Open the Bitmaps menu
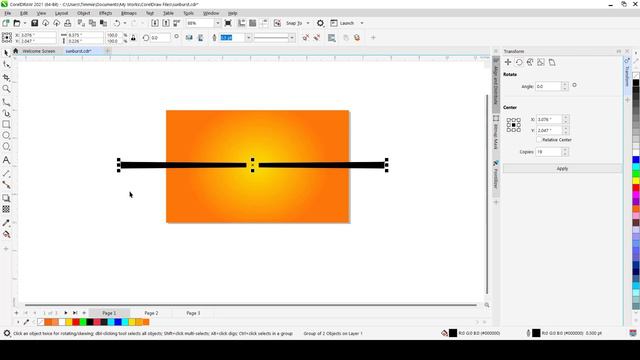640x360 pixels. click(x=129, y=13)
